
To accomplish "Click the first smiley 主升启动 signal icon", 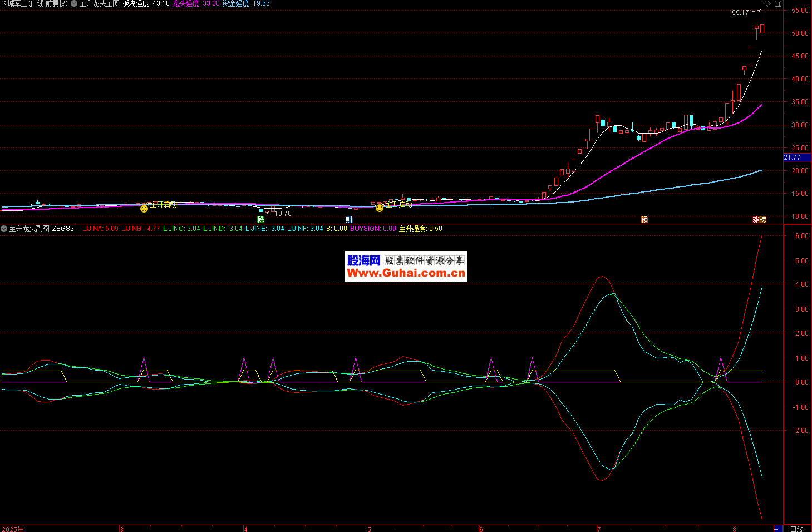I will (144, 208).
